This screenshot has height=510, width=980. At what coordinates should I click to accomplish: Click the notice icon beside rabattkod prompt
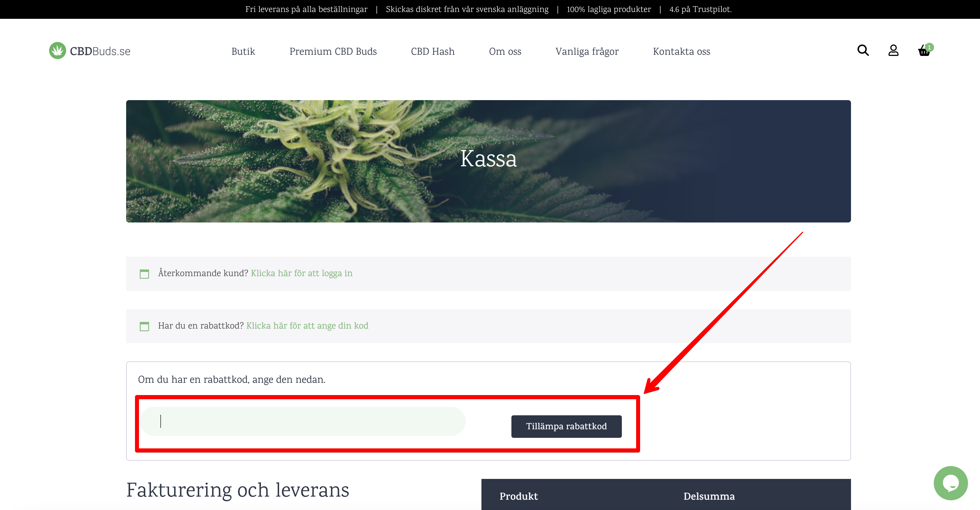tap(144, 326)
